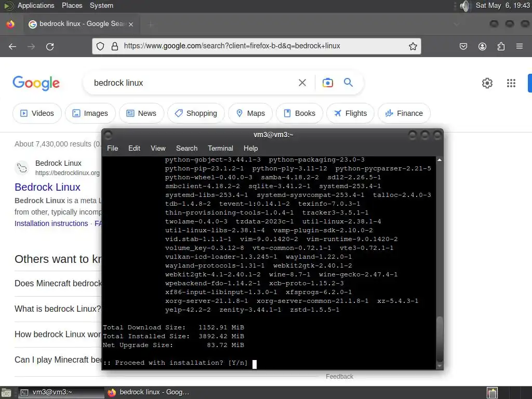The height and width of the screenshot is (399, 532).
Task: Open Google quick settings gear
Action: [487, 83]
